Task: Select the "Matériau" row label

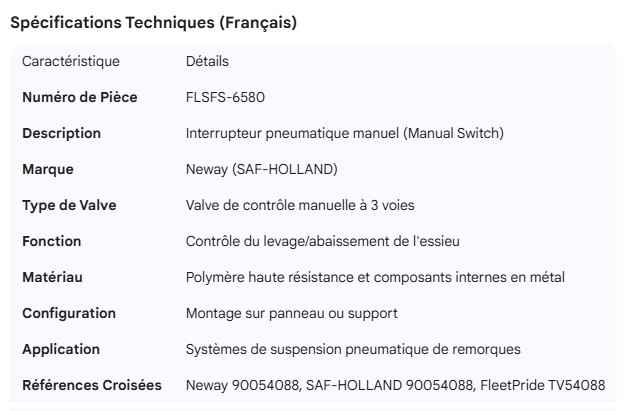Action: pos(53,278)
